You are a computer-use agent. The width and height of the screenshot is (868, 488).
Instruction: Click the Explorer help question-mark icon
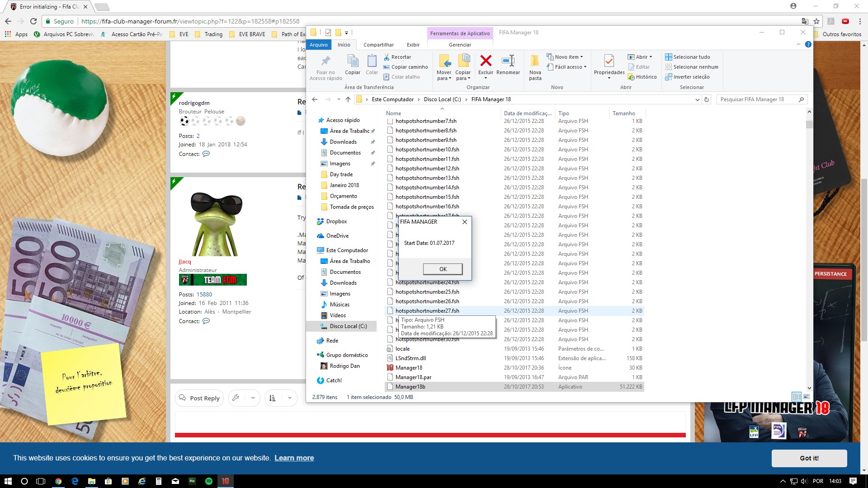pos(808,44)
